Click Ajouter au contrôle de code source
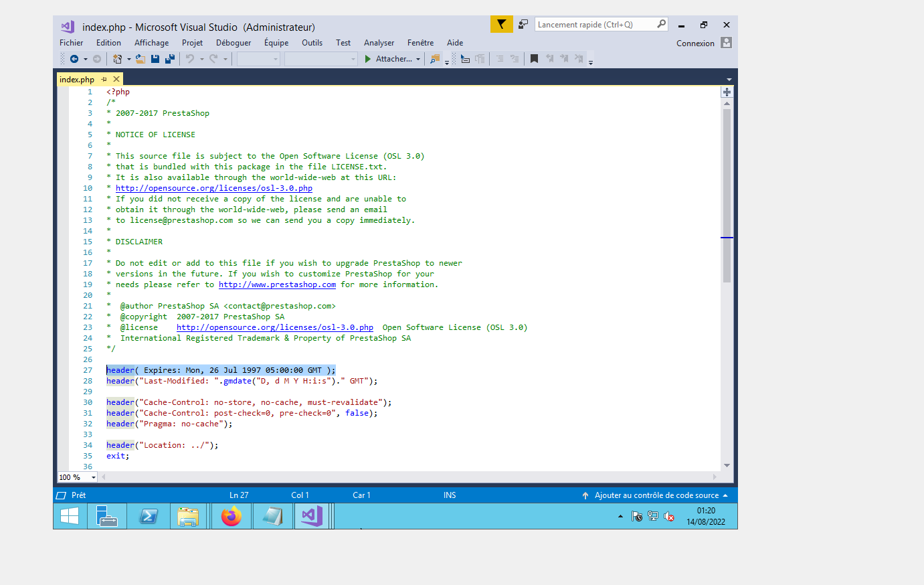 (x=656, y=495)
